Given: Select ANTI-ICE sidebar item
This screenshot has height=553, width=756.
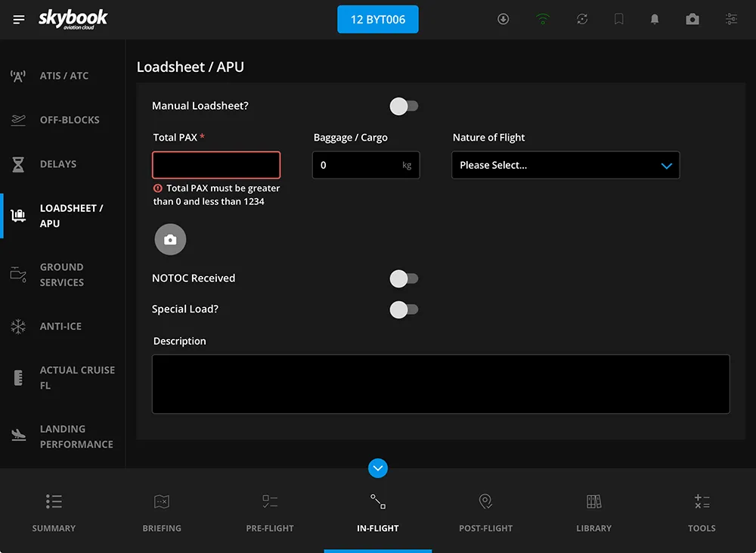Looking at the screenshot, I should (63, 326).
